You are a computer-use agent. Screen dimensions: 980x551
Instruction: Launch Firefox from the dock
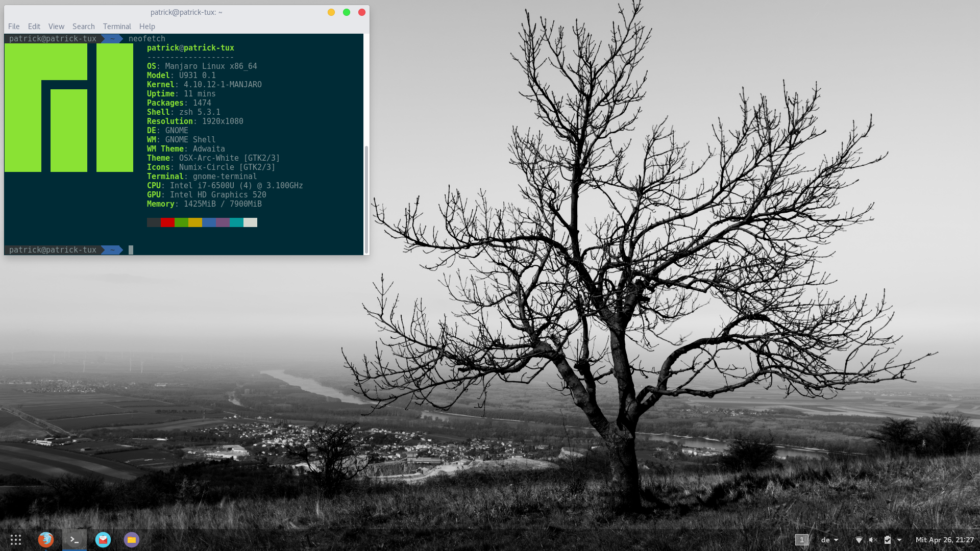point(46,539)
